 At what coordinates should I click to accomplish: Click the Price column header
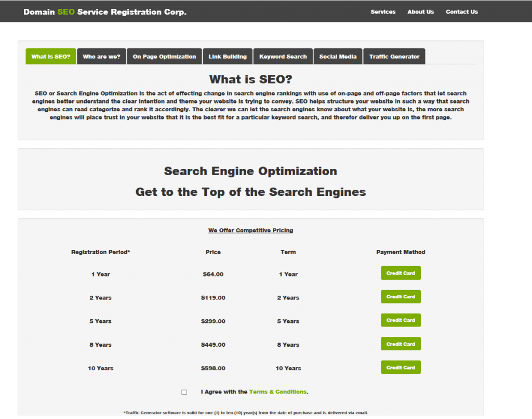pyautogui.click(x=213, y=252)
